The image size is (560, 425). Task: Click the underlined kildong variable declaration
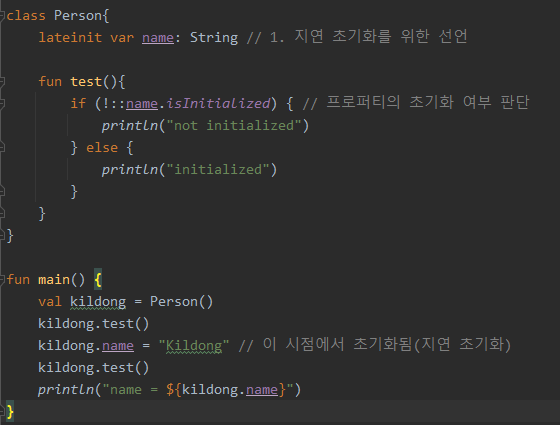98,302
